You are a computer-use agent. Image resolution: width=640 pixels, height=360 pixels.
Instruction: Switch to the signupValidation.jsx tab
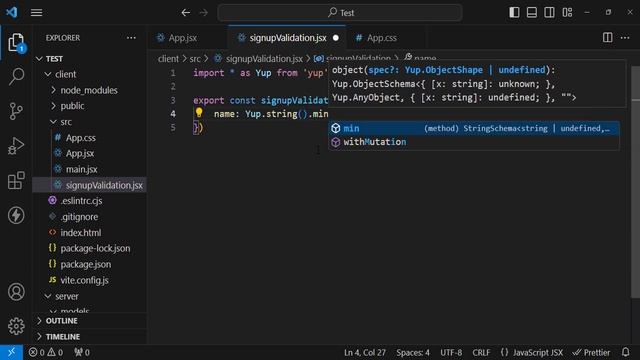coord(287,38)
